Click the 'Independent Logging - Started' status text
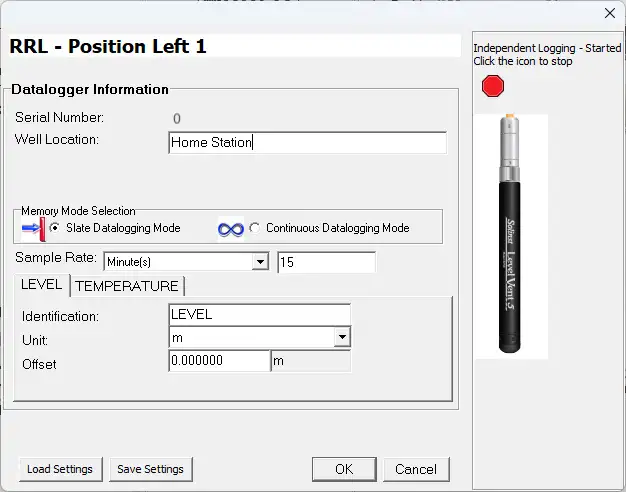Screen dimensions: 626x492 point(547,48)
